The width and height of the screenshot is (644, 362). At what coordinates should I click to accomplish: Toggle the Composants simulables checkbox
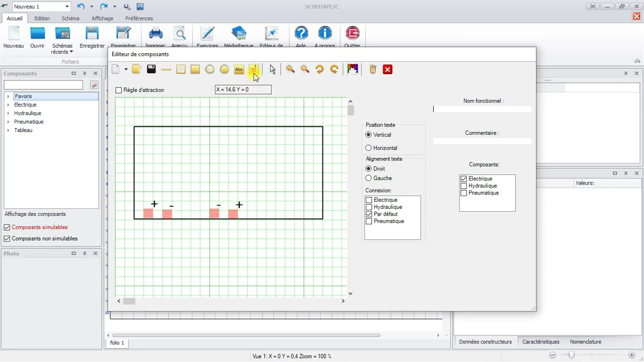[7, 227]
